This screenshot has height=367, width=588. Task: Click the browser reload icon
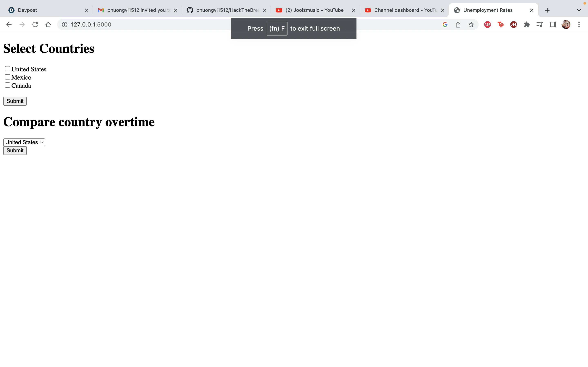tap(35, 24)
